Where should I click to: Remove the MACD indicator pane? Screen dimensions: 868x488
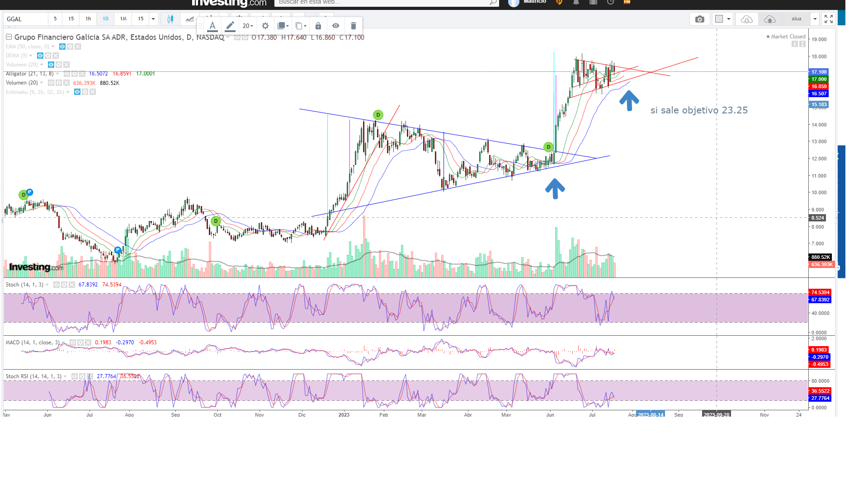tap(88, 343)
